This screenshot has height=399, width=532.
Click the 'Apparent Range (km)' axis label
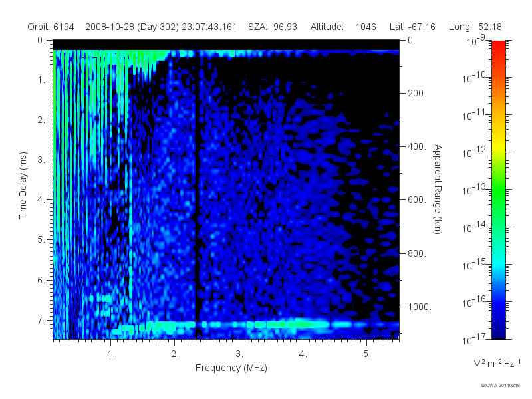[438, 189]
